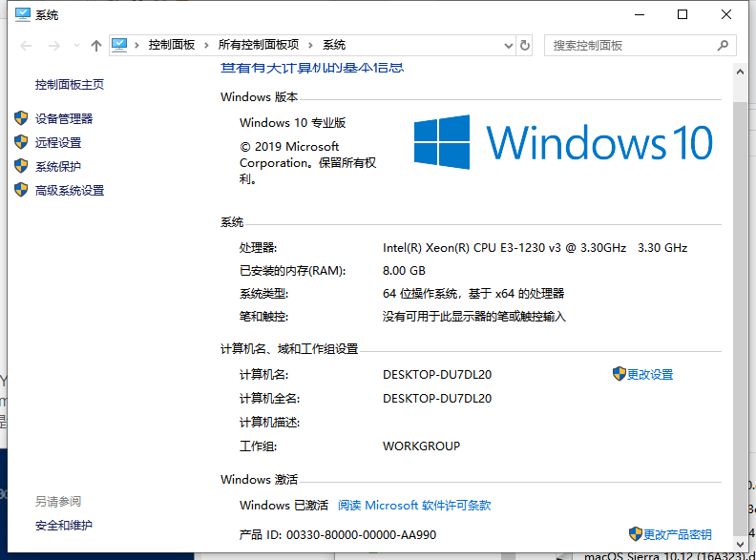The image size is (756, 560).
Task: Select the 所有控制面板项 breadcrumb item
Action: click(258, 45)
